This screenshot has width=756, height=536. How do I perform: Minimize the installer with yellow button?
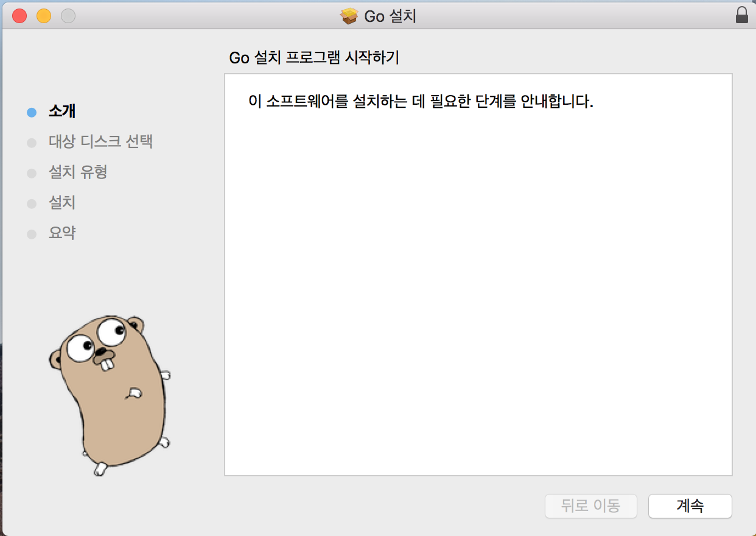pos(44,16)
